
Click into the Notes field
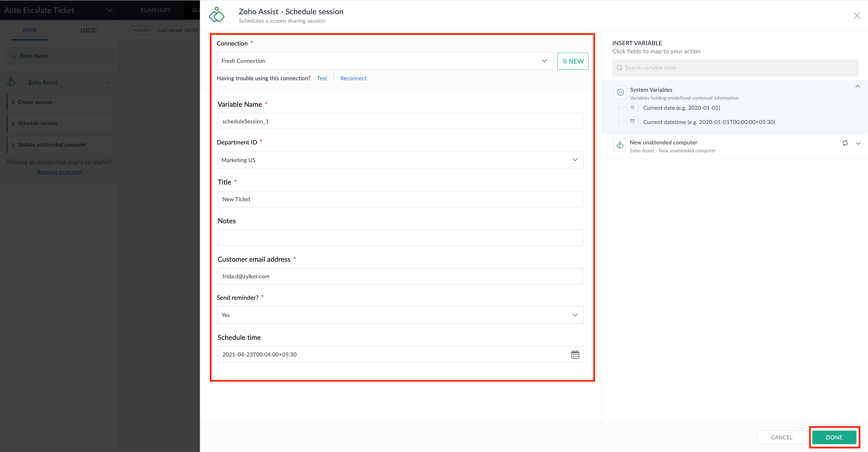click(x=400, y=238)
